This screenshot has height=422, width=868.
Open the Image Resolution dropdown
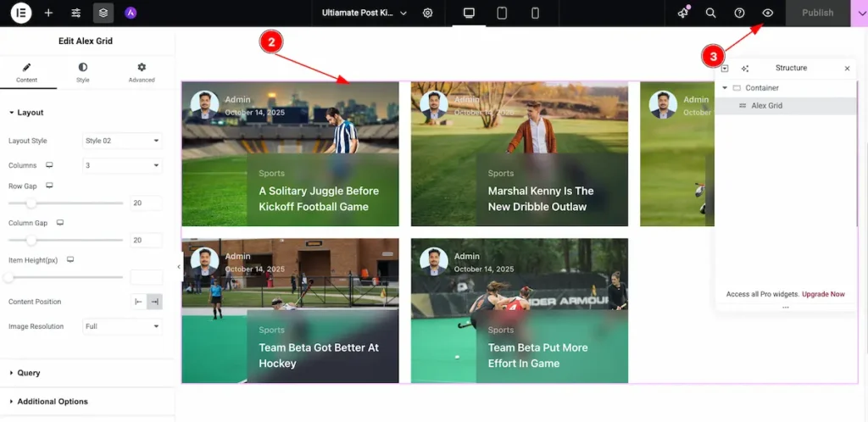click(x=122, y=326)
